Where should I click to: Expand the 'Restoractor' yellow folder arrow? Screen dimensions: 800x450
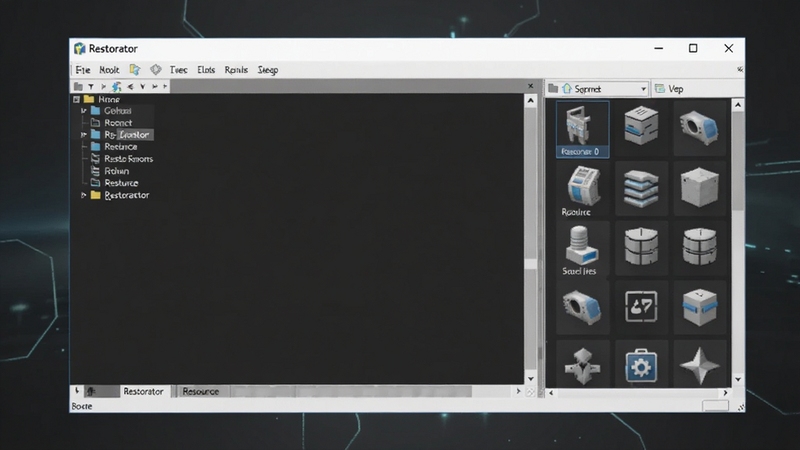84,195
